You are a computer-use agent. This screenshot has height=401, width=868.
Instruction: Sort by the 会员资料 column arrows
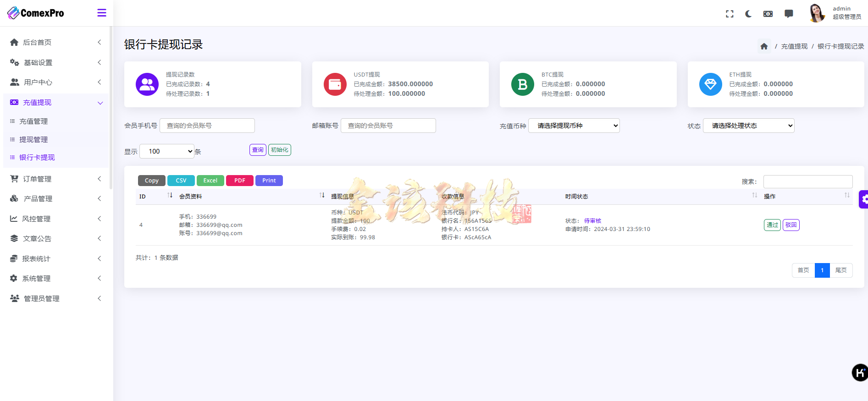[x=322, y=196]
